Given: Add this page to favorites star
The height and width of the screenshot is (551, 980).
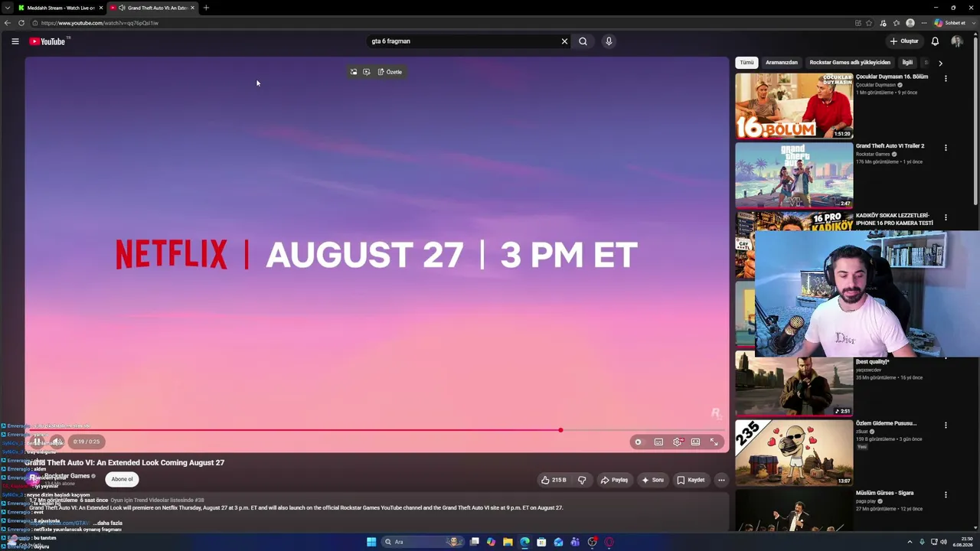Looking at the screenshot, I should coord(869,23).
